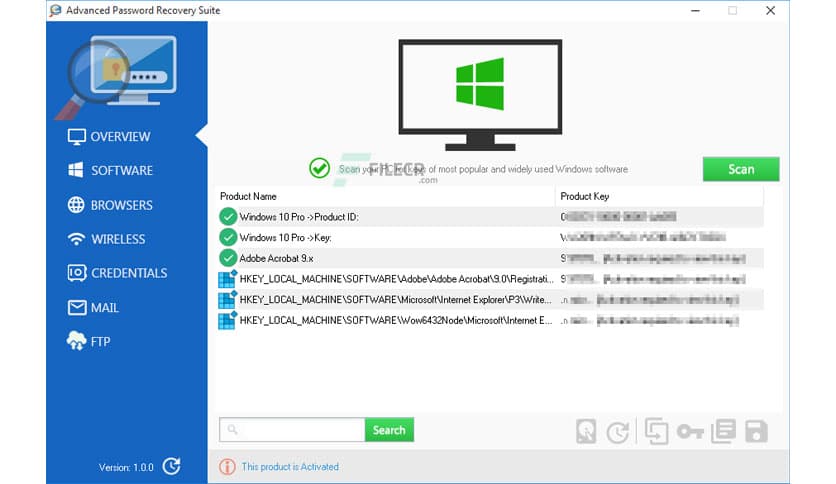Screen dimensions: 836x484
Task: Click the globe icon beside Browsers
Action: pos(76,205)
